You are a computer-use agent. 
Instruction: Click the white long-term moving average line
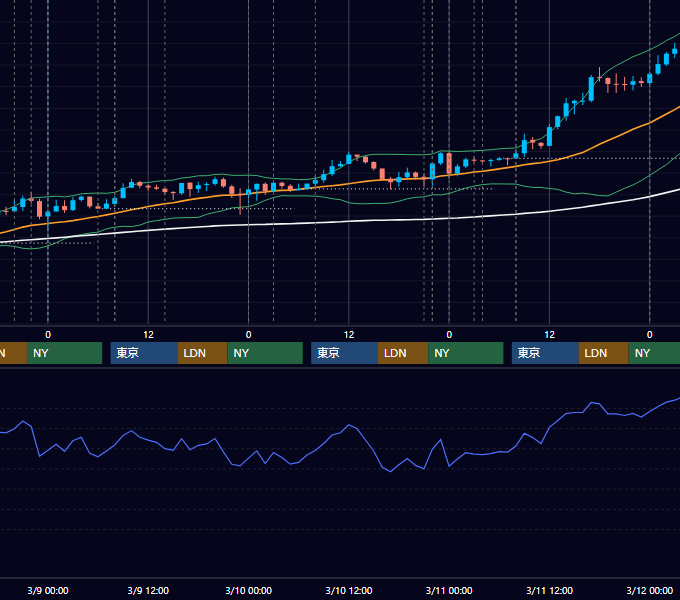(x=347, y=221)
